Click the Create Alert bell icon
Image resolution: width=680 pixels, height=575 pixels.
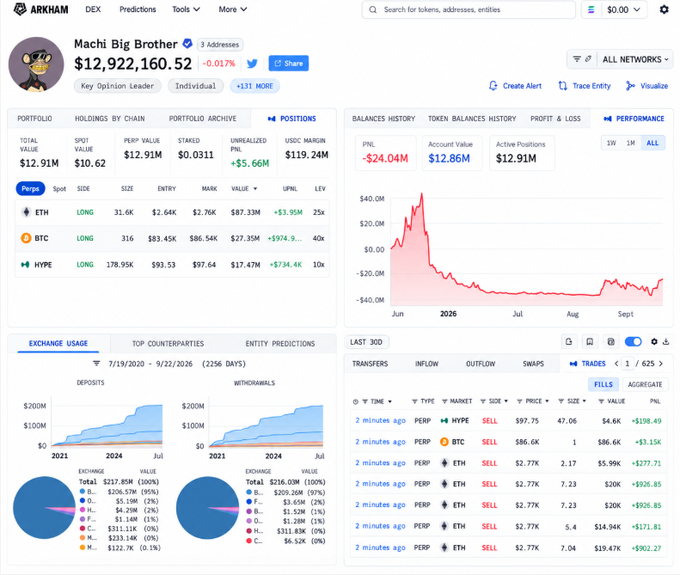click(x=493, y=86)
